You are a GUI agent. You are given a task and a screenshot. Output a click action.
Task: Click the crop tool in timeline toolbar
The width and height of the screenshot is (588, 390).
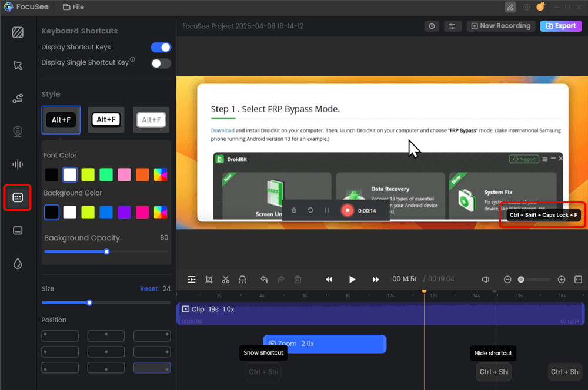point(209,280)
